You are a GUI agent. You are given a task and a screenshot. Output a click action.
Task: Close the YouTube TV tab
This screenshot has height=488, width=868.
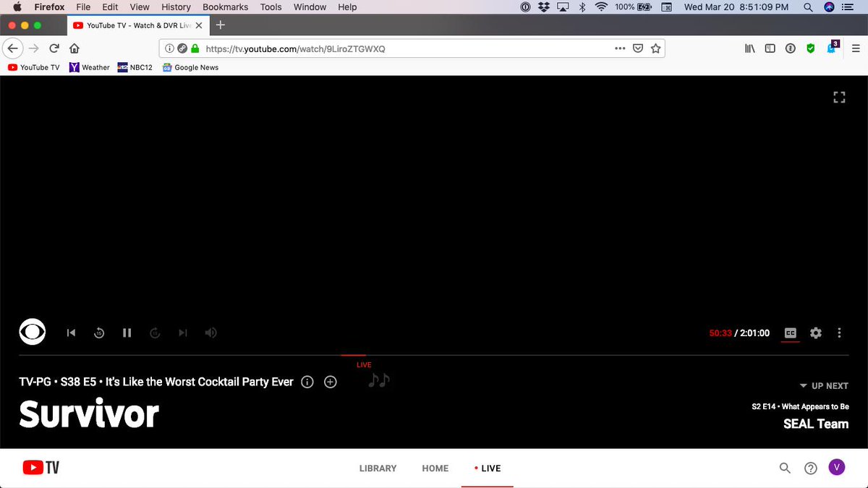point(199,25)
